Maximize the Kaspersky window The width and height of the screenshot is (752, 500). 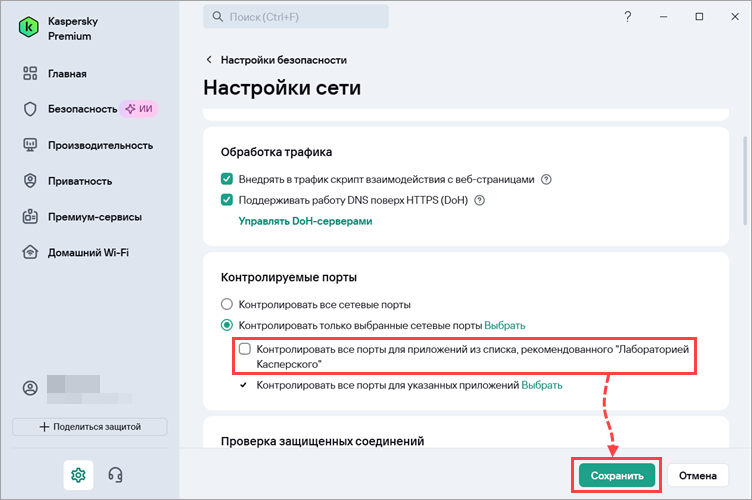pos(699,17)
